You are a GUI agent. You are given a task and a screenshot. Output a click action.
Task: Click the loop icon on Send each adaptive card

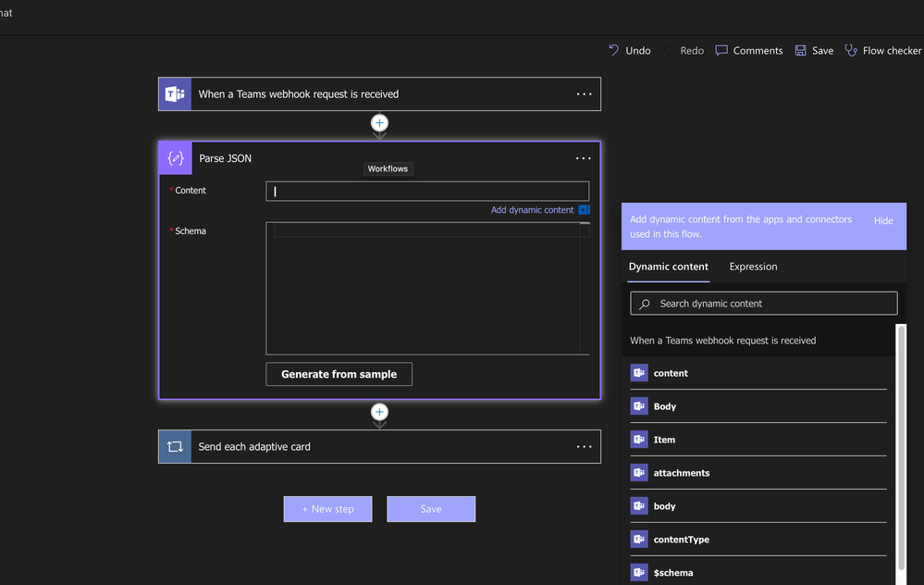click(175, 446)
